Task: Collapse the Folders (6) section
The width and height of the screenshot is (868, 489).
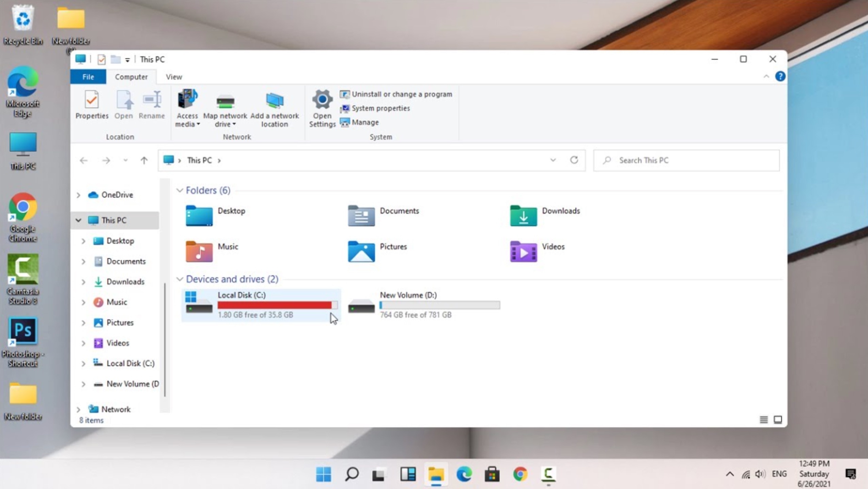Action: (x=180, y=190)
